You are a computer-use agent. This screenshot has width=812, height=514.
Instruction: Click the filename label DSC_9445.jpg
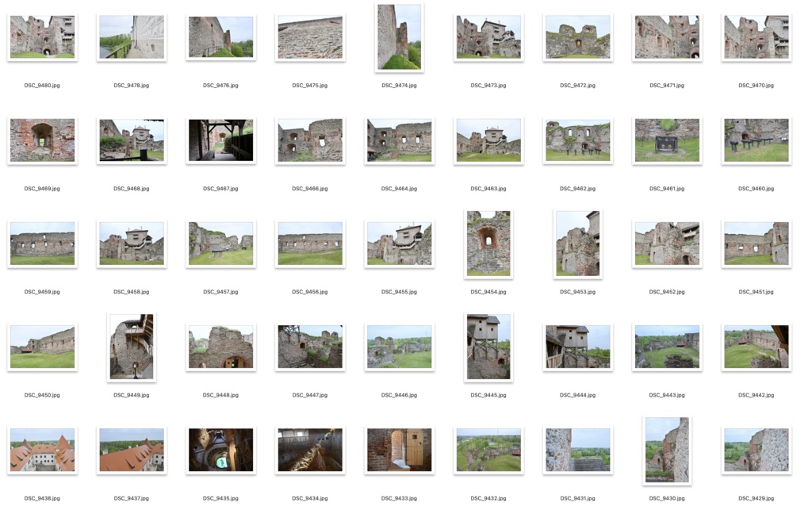click(488, 395)
